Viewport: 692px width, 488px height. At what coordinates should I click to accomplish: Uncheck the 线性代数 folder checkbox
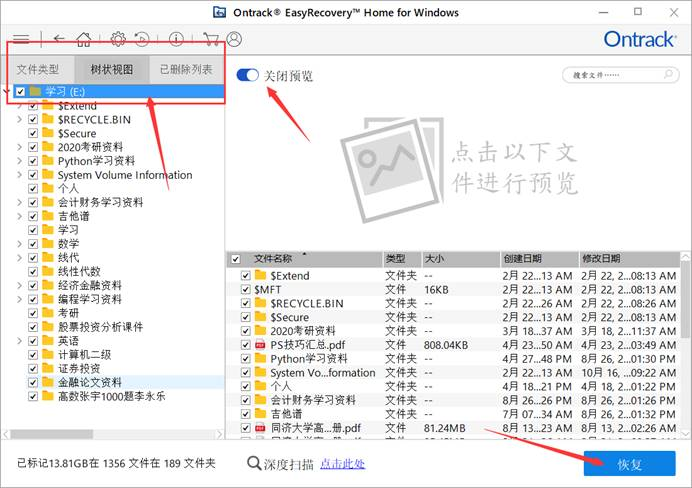pyautogui.click(x=33, y=271)
